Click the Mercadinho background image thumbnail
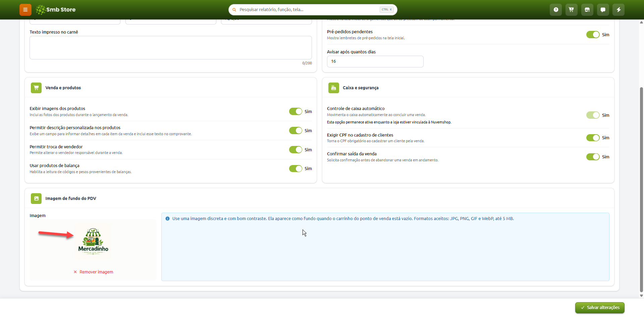Viewport: 644px width, 317px height. [x=93, y=241]
